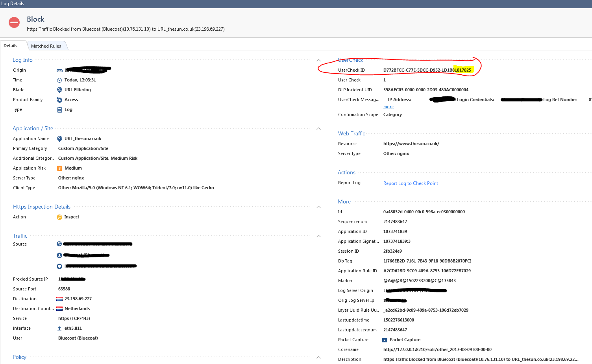Open the Packet Capture link

[405, 340]
